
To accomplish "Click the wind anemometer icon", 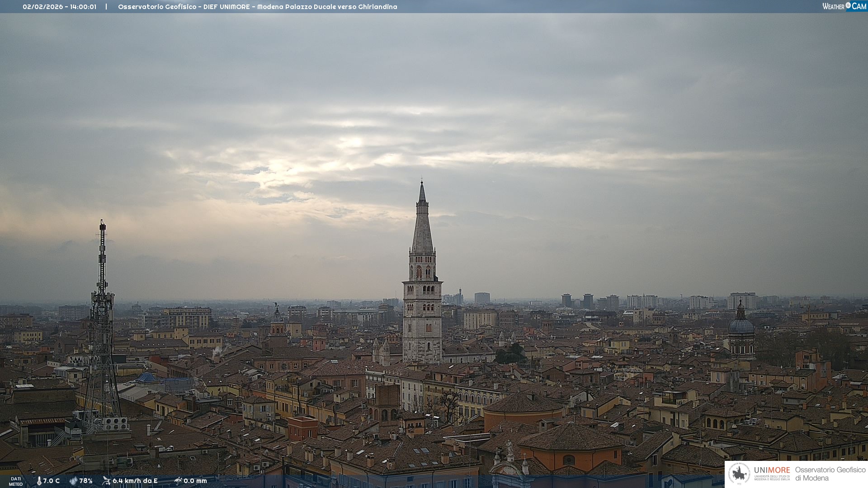I will click(x=107, y=481).
